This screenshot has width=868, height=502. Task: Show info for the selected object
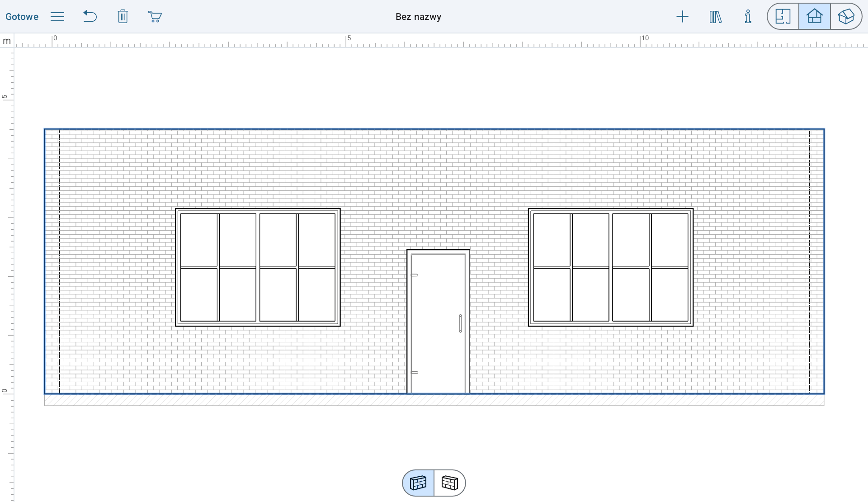coord(748,17)
